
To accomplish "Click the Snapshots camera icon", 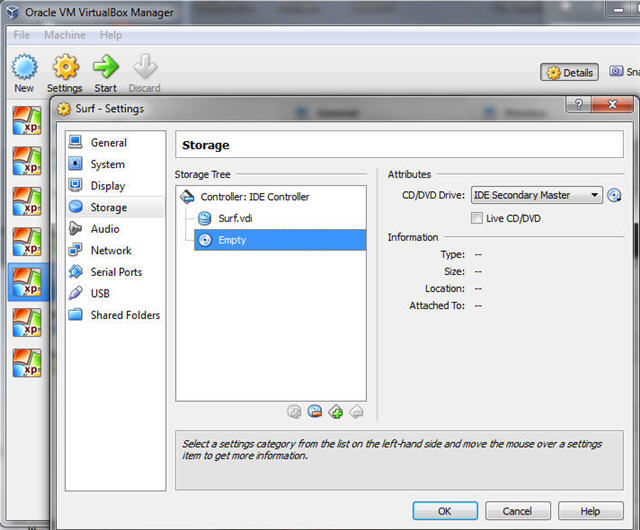I will pos(616,71).
